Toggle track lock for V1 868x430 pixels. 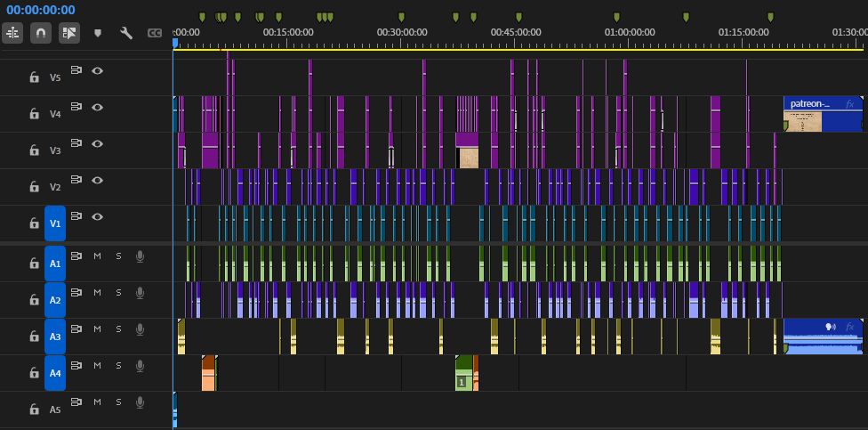point(34,223)
